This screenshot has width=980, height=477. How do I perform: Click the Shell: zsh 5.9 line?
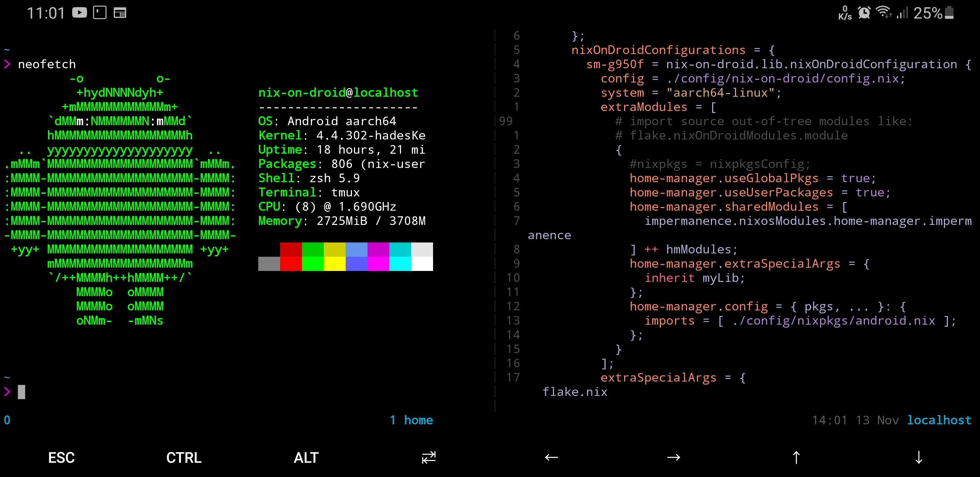coord(309,178)
